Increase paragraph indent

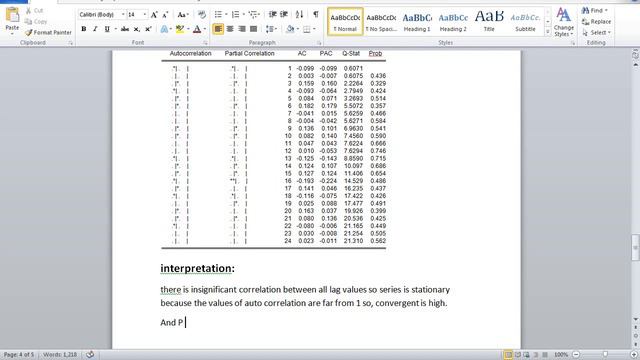tap(284, 15)
